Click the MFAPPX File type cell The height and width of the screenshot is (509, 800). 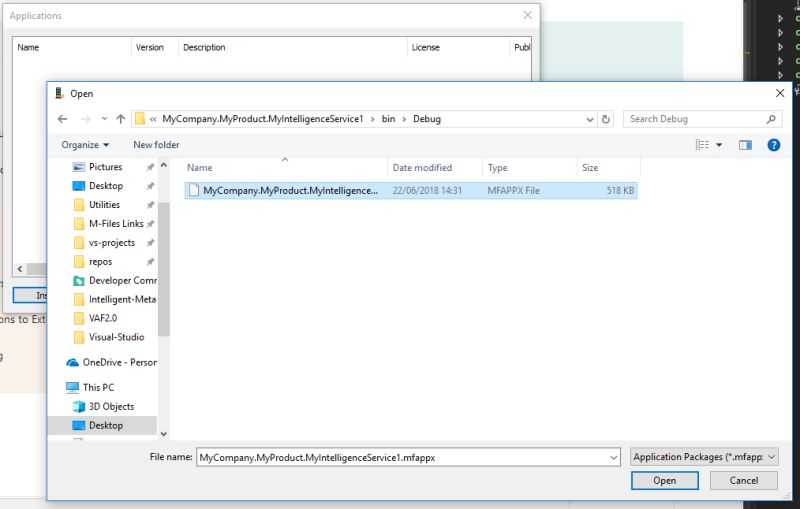pos(513,191)
